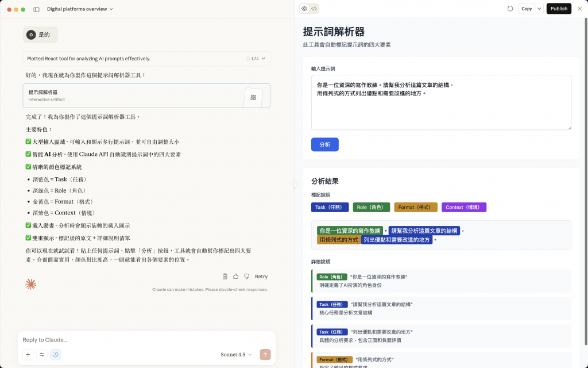Click the macOS green maximize button
Viewport: 588px width, 368px height.
point(23,9)
